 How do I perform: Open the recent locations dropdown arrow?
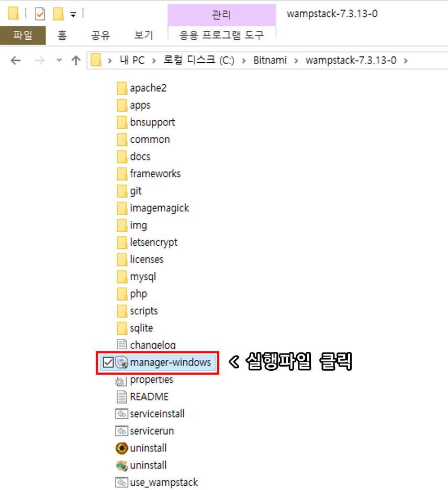click(x=59, y=60)
